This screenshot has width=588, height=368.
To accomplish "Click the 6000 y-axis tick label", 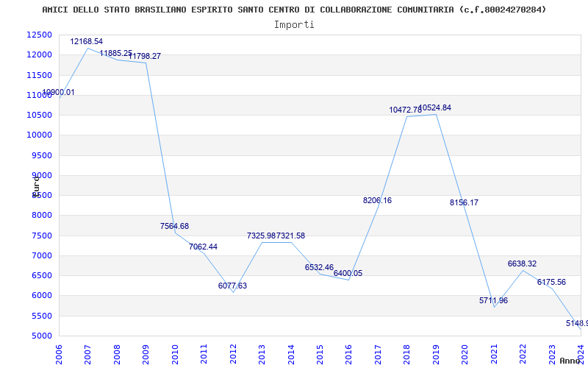I will click(41, 296).
